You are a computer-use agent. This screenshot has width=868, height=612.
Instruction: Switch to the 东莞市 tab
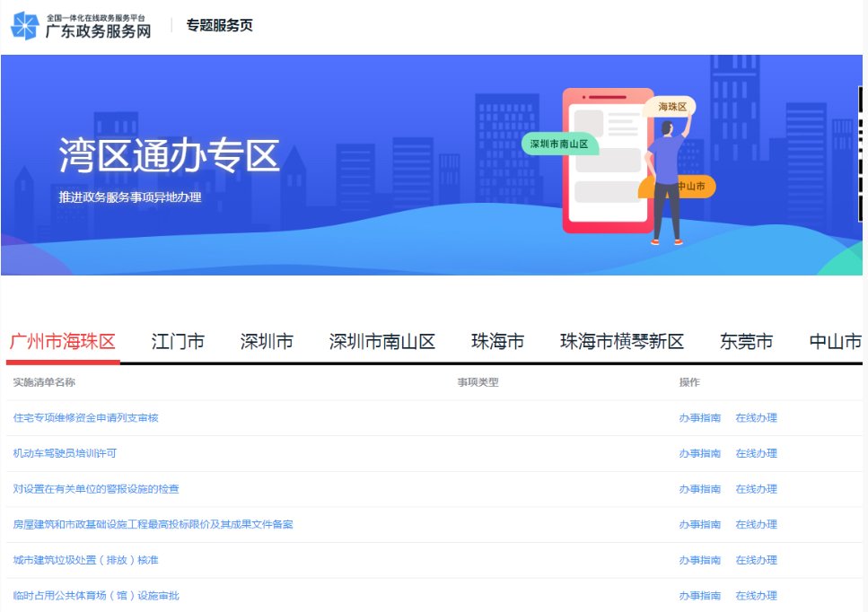(x=746, y=341)
